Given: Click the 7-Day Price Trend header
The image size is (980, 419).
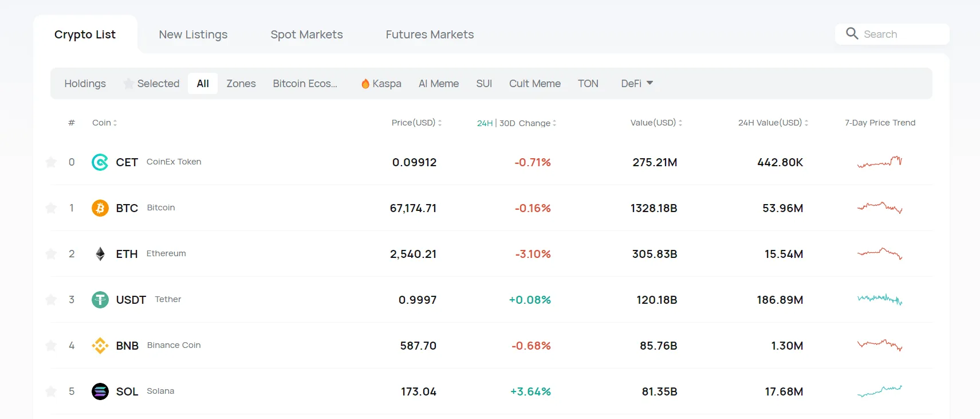Looking at the screenshot, I should pos(880,123).
